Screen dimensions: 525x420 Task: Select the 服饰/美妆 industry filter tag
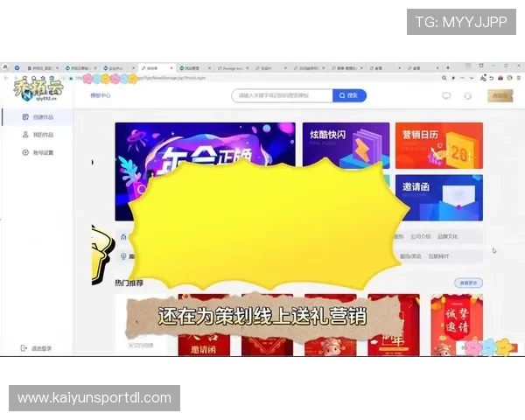tap(410, 256)
